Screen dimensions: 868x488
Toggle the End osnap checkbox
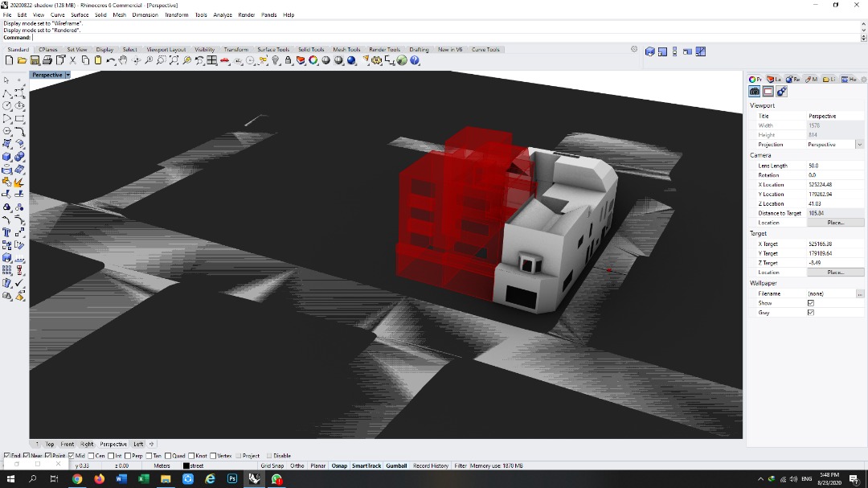coord(6,456)
